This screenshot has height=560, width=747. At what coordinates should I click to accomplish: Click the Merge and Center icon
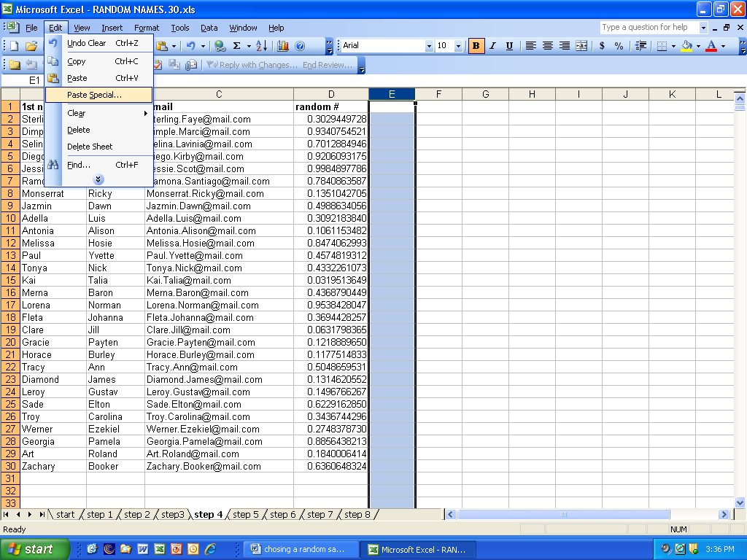(581, 46)
